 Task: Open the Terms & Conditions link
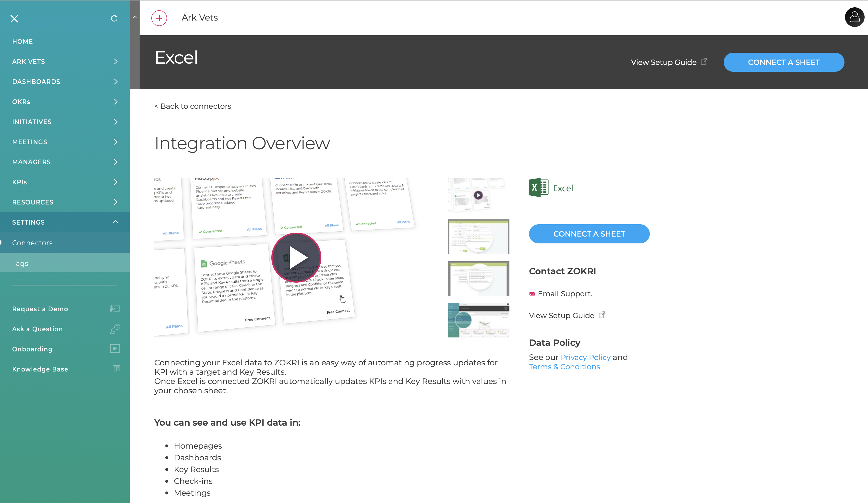pos(564,366)
